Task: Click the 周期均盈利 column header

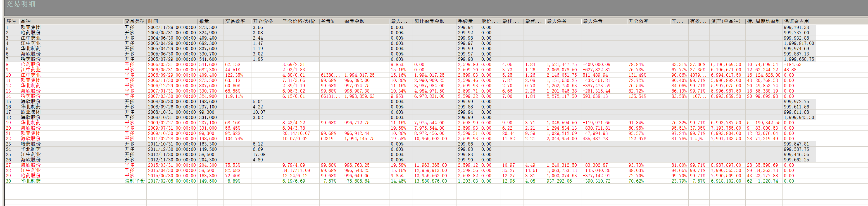Action: click(768, 21)
